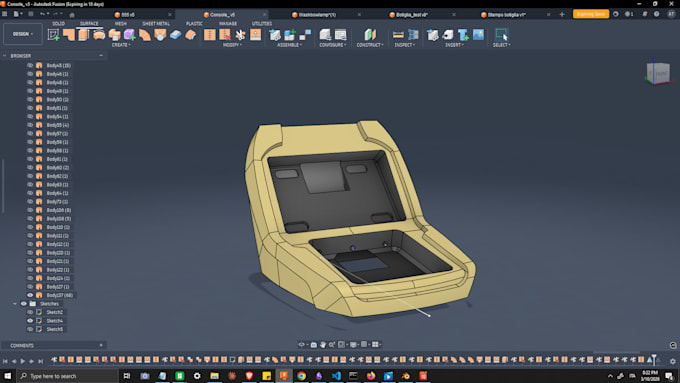The width and height of the screenshot is (680, 383).
Task: Click the purple Create Form icon
Action: coord(130,35)
